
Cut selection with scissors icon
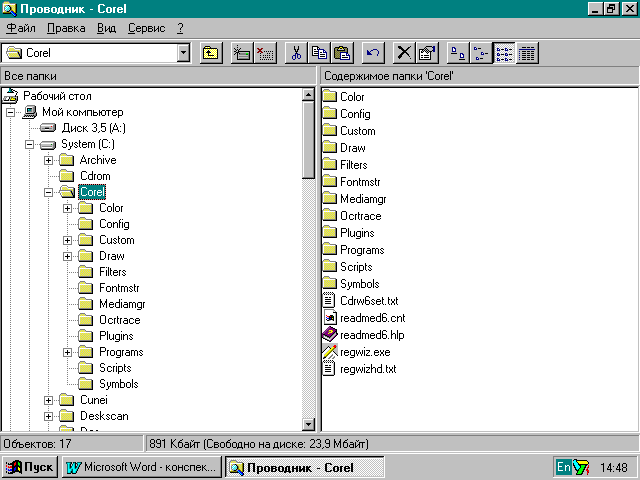coord(296,53)
